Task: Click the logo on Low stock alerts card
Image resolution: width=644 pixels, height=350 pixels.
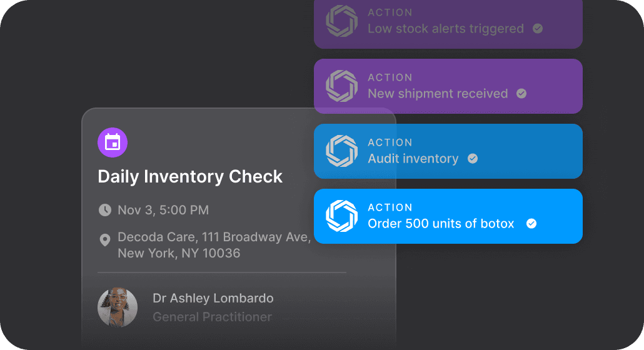Action: 341,21
